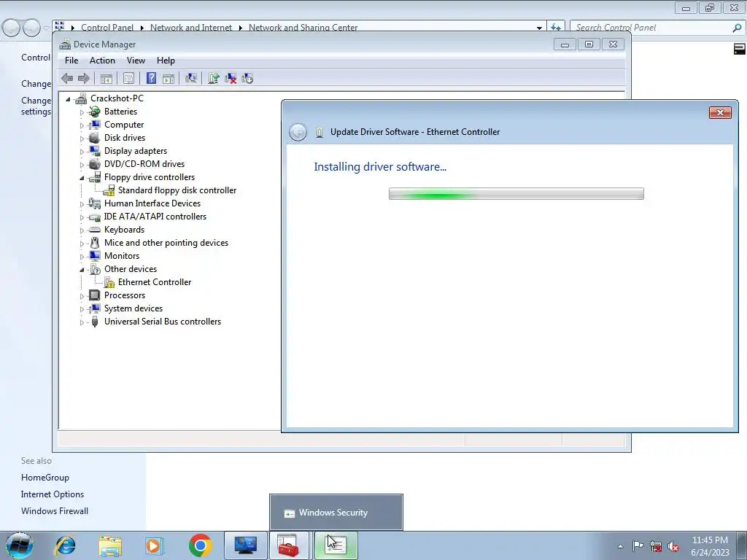Open Windows Explorer folder taskbar icon

pos(110,545)
